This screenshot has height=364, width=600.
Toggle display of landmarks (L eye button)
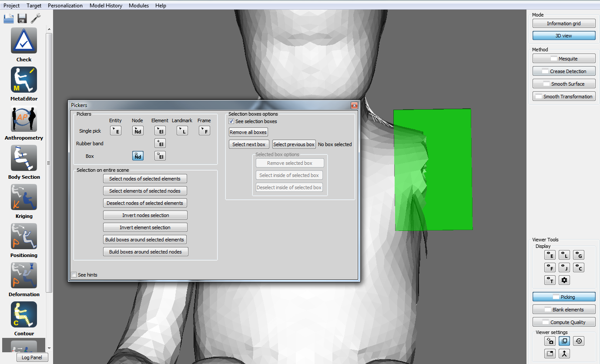click(x=564, y=255)
